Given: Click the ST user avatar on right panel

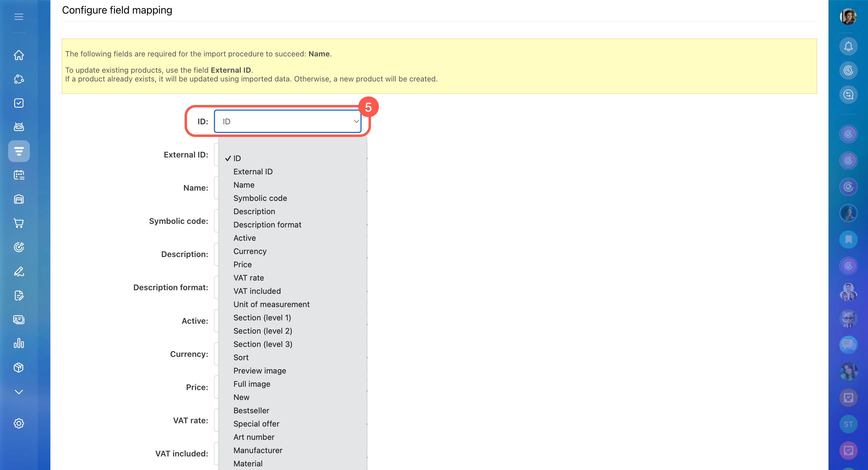Looking at the screenshot, I should tap(848, 424).
